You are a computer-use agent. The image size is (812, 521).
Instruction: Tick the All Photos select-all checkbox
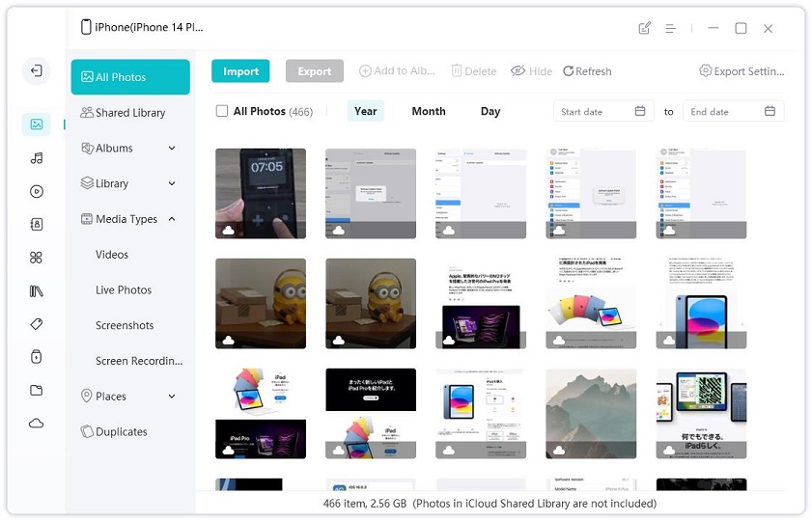(x=222, y=111)
